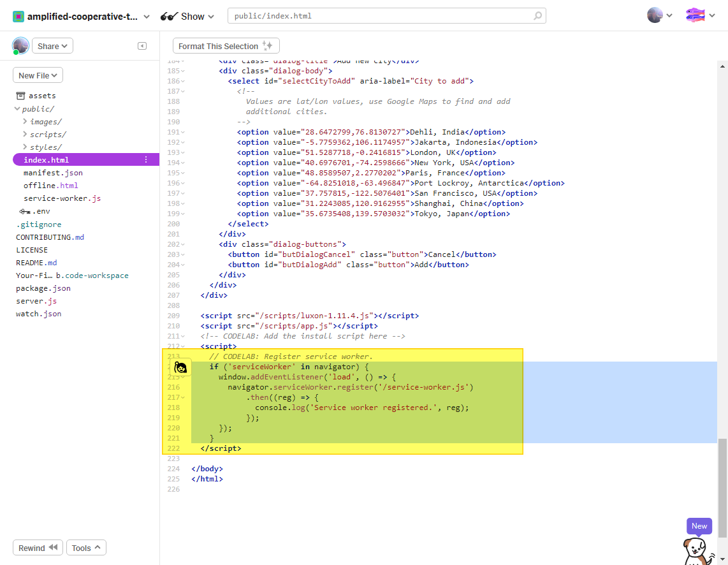The height and width of the screenshot is (565, 728).
Task: Open offline.html file
Action: pyautogui.click(x=51, y=185)
